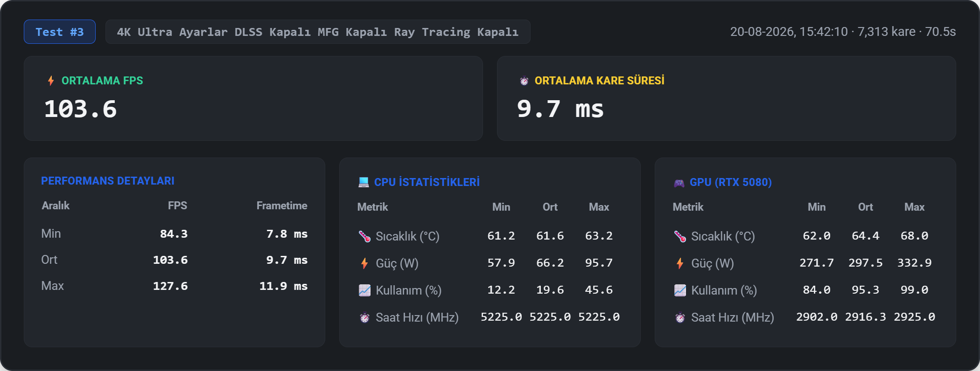Screen dimensions: 980x371
Task: Click the clock icon beside ORTALAMA KARE SÜRESİ
Action: point(524,81)
